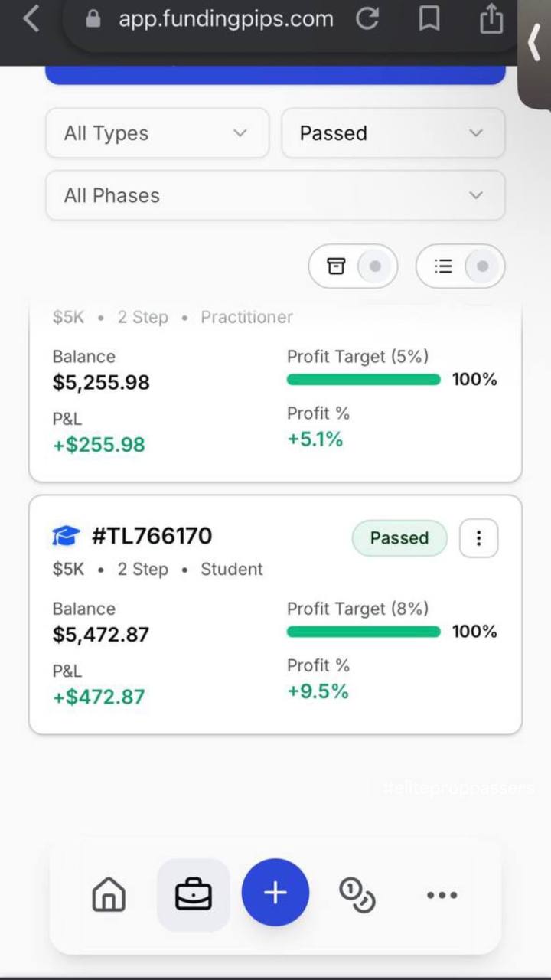Open options menu for account #TL766170
This screenshot has height=980, width=551.
click(478, 538)
